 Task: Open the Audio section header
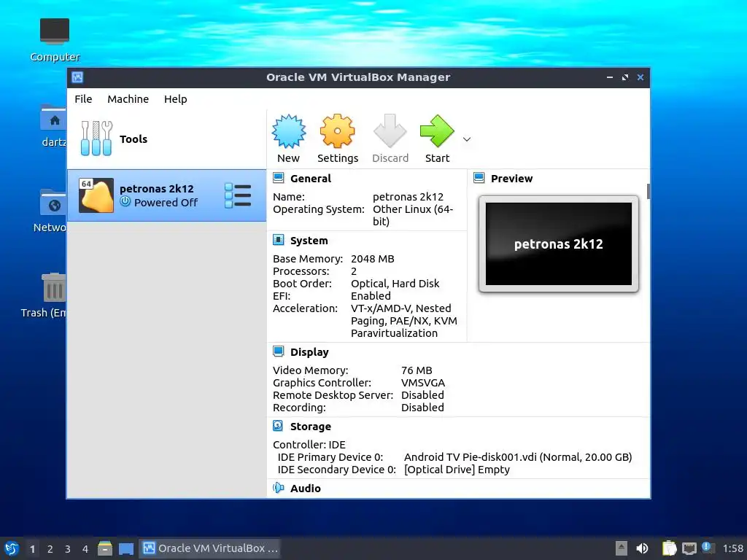[x=306, y=488]
